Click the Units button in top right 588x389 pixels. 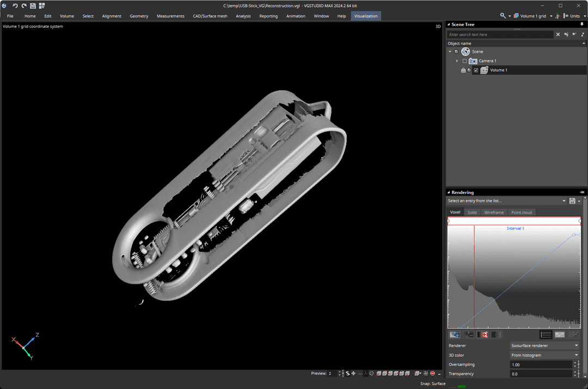pos(574,16)
